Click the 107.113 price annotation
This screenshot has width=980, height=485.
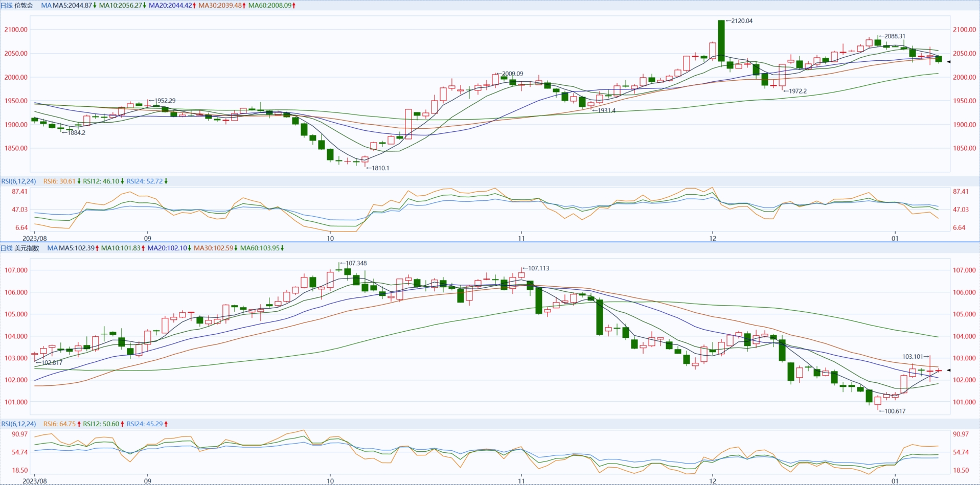(539, 268)
